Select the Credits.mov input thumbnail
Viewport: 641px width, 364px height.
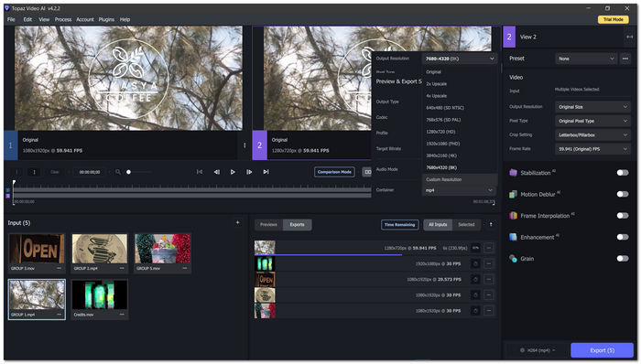click(100, 300)
